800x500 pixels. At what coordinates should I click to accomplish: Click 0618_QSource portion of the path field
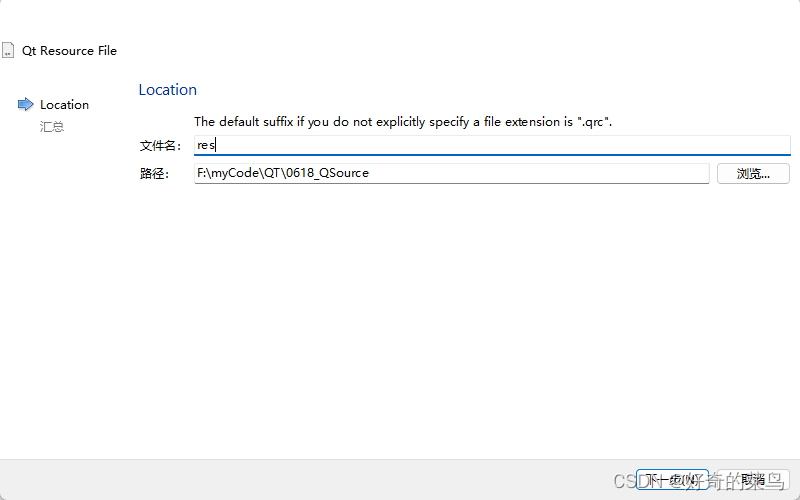[328, 173]
